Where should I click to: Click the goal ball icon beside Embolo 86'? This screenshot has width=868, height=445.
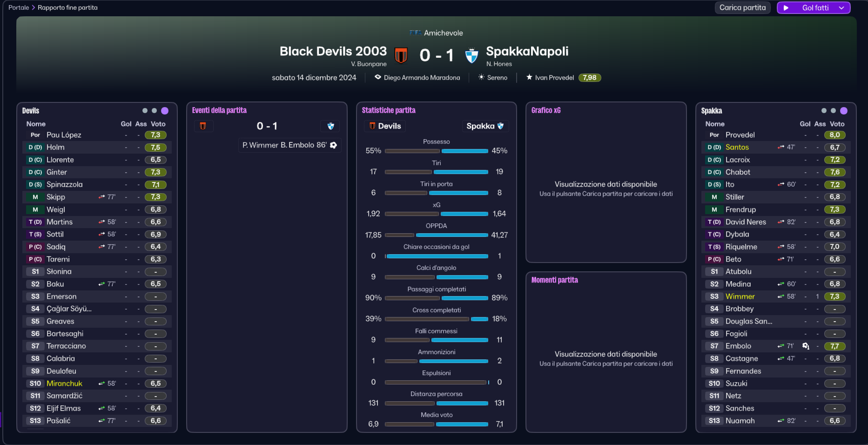coord(333,145)
